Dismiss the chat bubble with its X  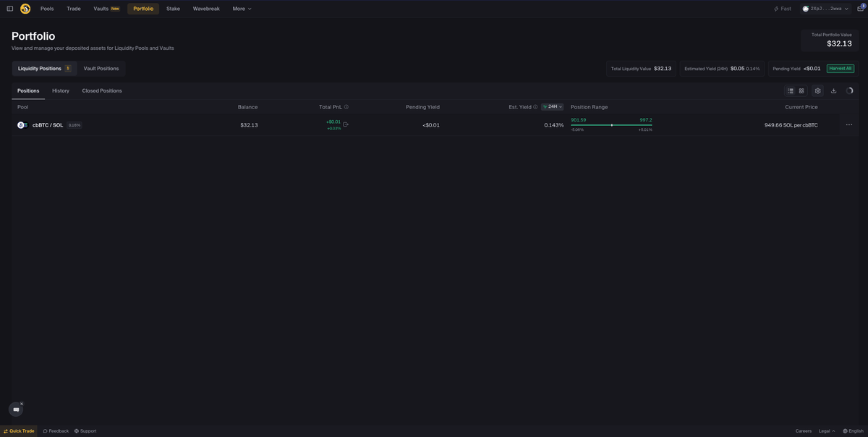click(x=22, y=404)
